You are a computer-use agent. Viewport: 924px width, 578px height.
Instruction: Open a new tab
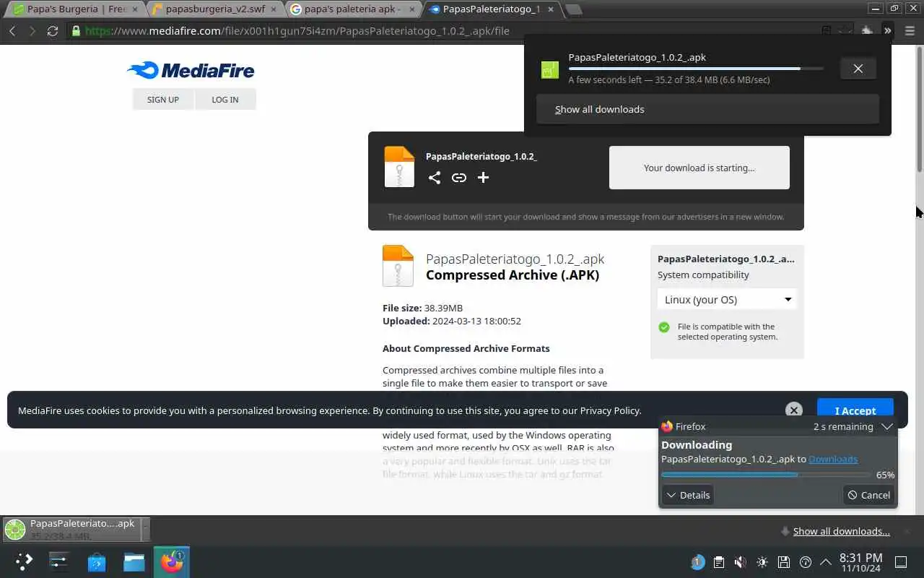pos(573,9)
